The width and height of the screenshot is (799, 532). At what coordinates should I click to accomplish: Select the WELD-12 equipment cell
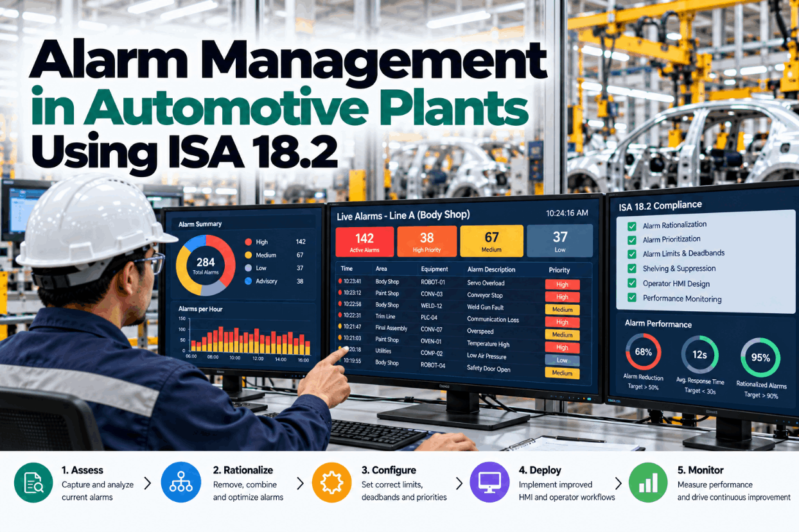[x=432, y=305]
